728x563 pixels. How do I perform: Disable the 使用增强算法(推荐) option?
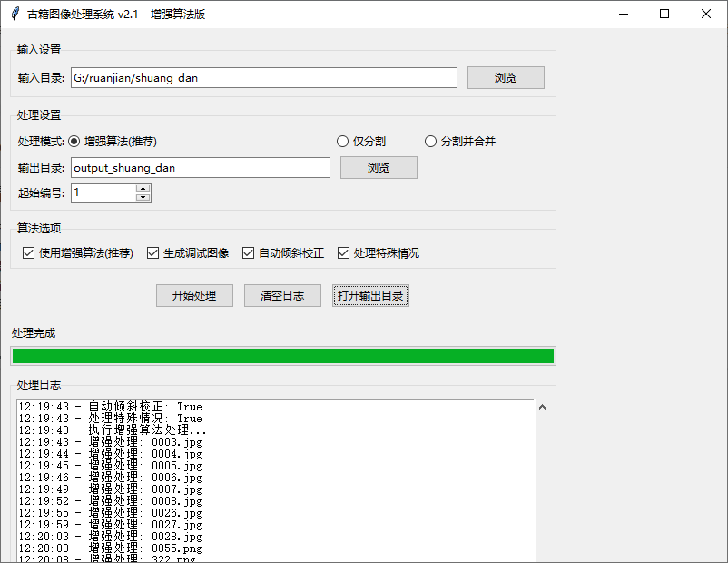pos(28,252)
